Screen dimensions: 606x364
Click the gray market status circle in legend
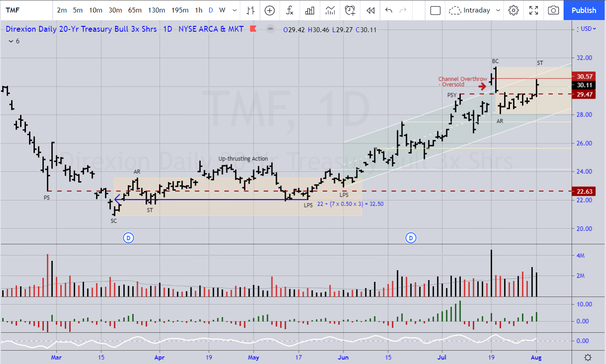pyautogui.click(x=270, y=29)
